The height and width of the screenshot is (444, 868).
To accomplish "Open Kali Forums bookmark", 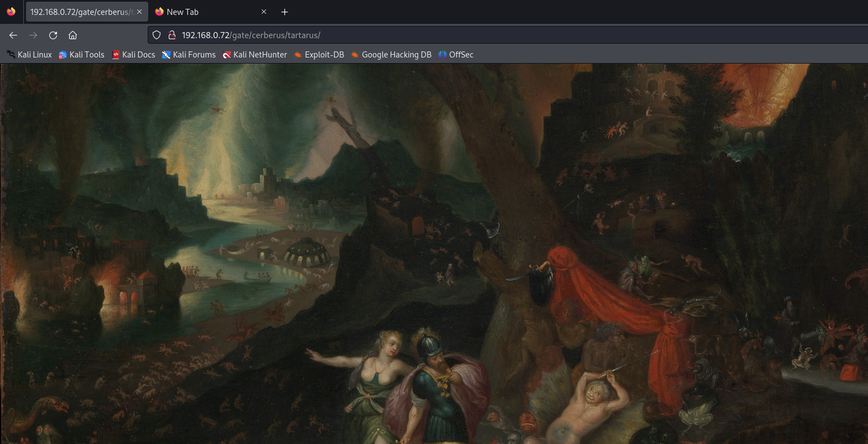I will 189,55.
